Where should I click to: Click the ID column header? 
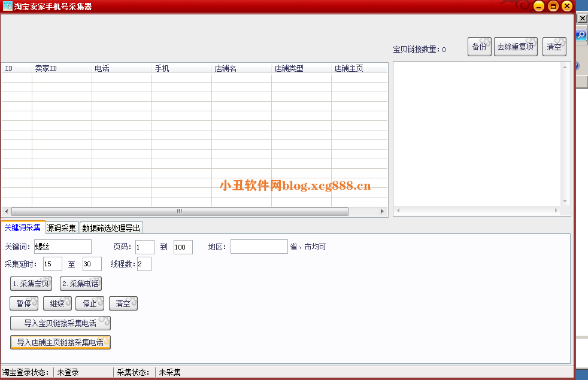(x=17, y=68)
